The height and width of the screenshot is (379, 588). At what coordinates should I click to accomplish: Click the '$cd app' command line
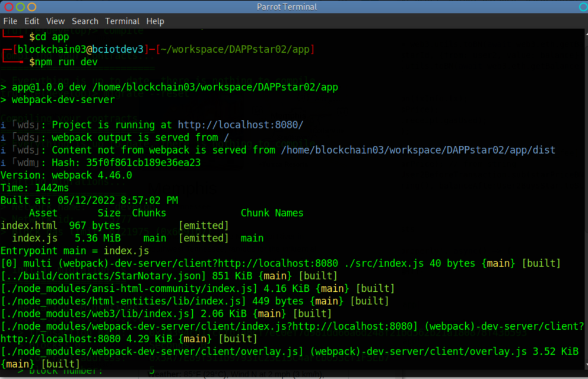pos(49,37)
